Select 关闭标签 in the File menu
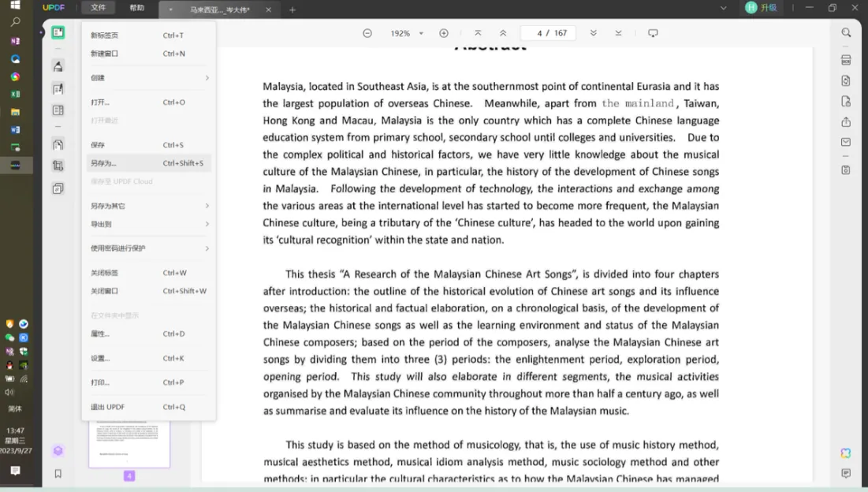The height and width of the screenshot is (492, 868). click(150, 273)
